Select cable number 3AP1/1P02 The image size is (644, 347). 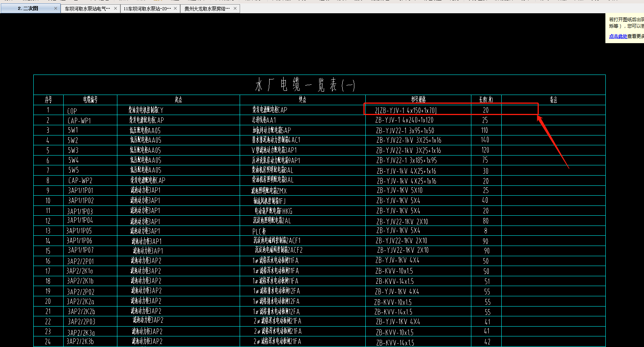pos(81,201)
